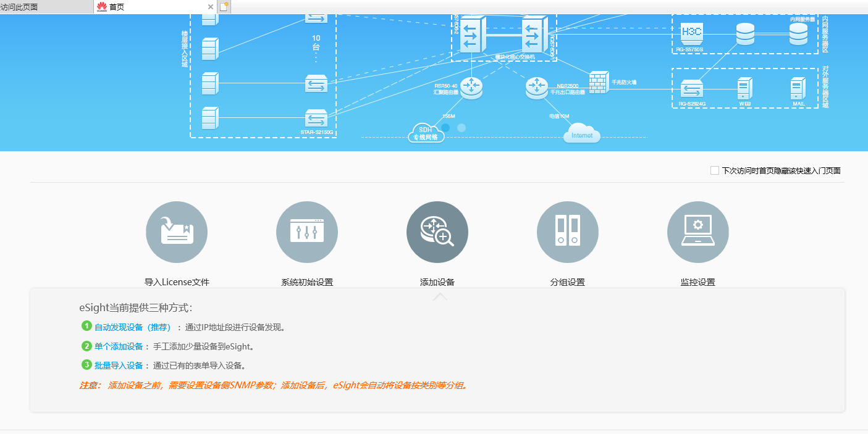
Task: Click the green step 2 number badge
Action: (86, 346)
